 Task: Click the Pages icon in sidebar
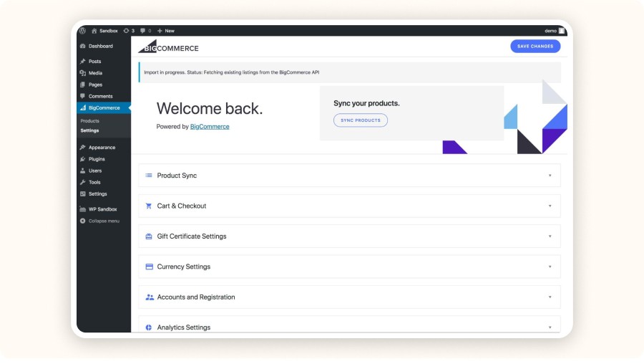point(83,85)
